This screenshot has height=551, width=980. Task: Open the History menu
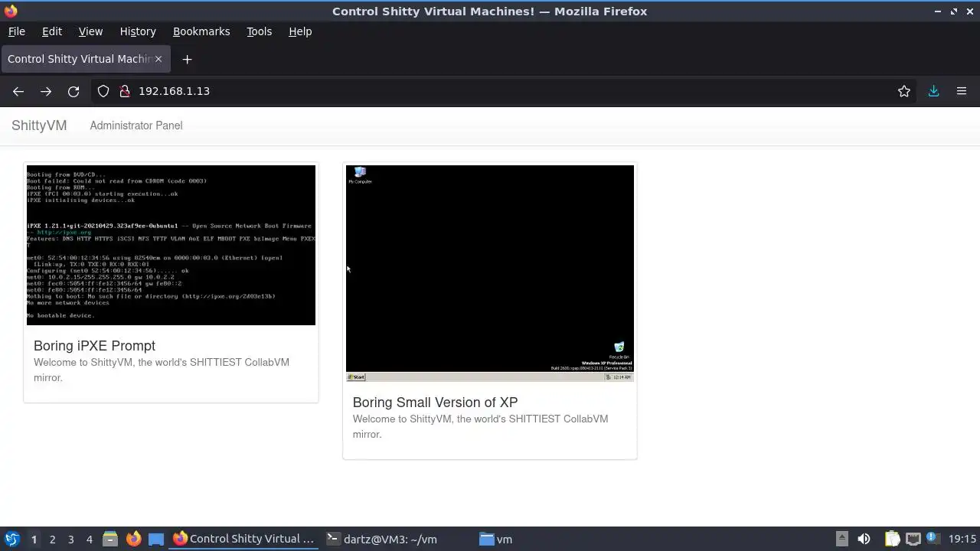(x=138, y=31)
